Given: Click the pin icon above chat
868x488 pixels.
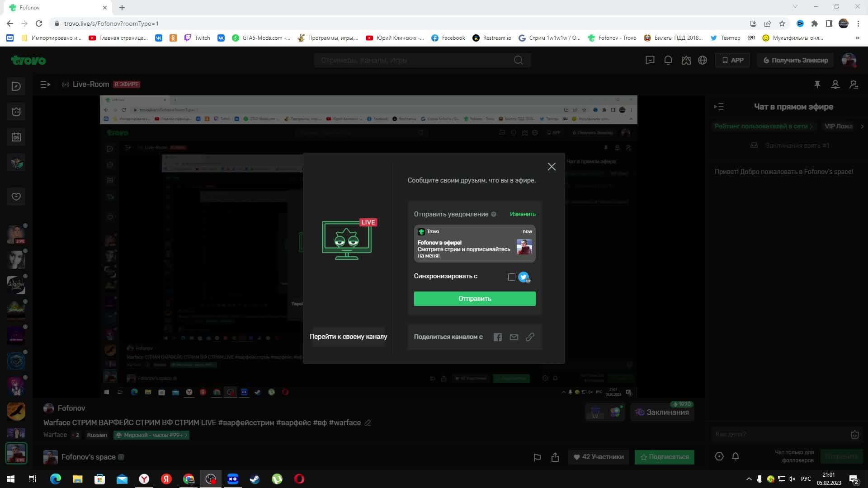Looking at the screenshot, I should pos(817,84).
